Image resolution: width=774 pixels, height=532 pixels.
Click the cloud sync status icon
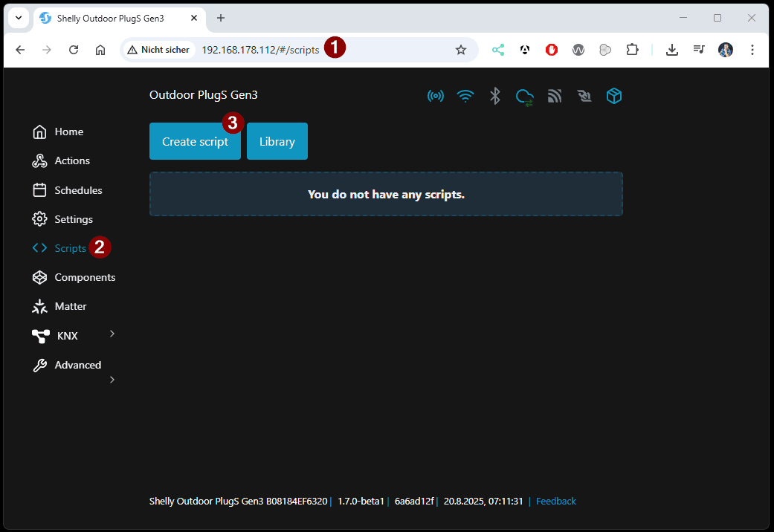tap(524, 96)
